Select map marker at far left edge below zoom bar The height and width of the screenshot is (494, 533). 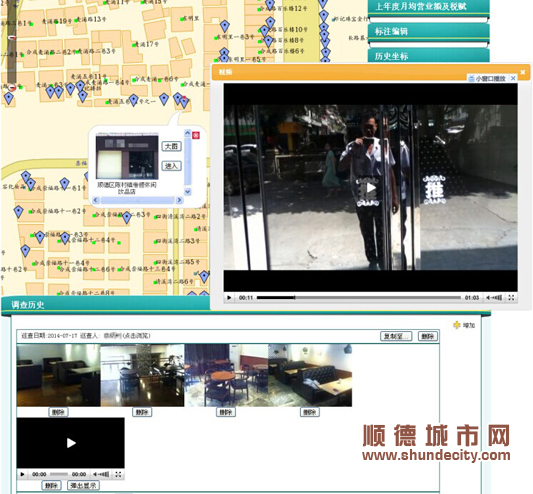[8, 98]
